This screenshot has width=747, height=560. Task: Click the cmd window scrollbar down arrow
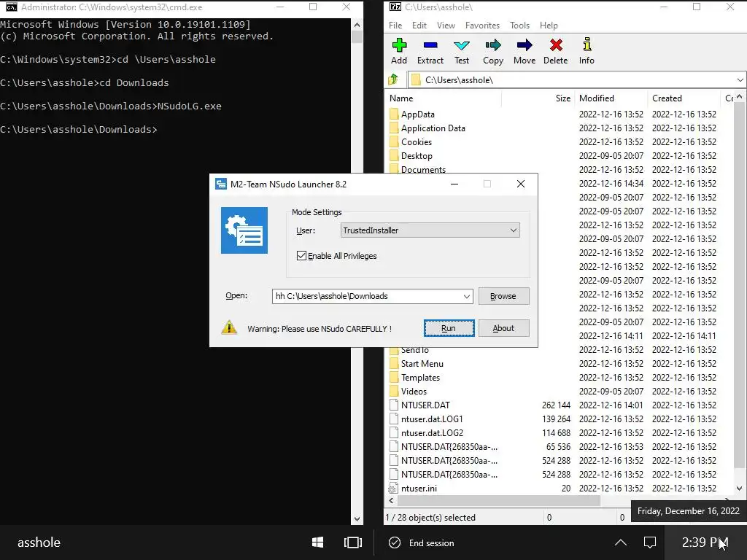pyautogui.click(x=357, y=519)
